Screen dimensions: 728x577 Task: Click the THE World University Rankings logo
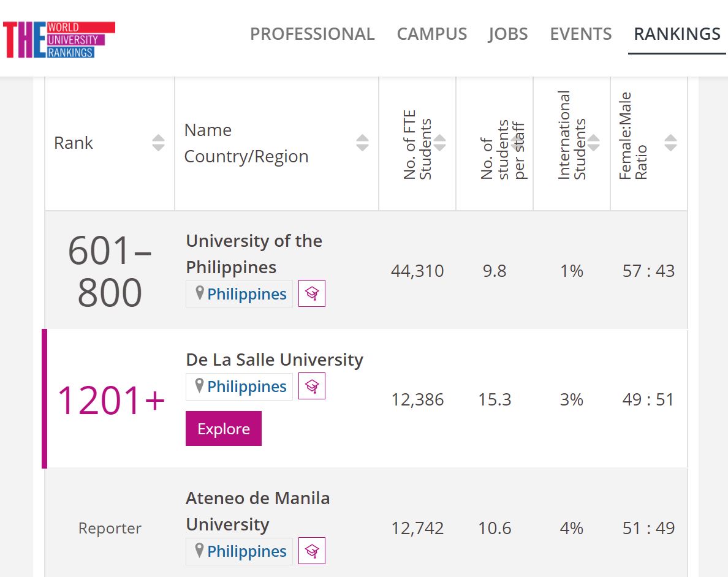59,39
